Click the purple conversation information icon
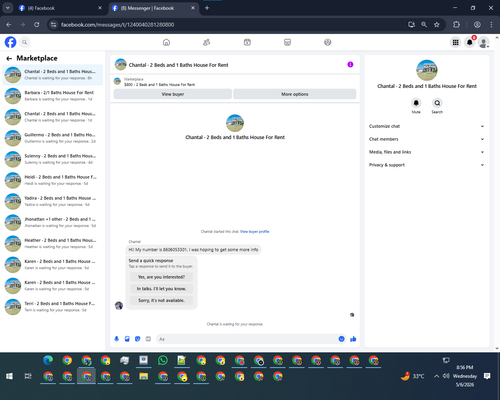The image size is (500, 400). click(350, 65)
